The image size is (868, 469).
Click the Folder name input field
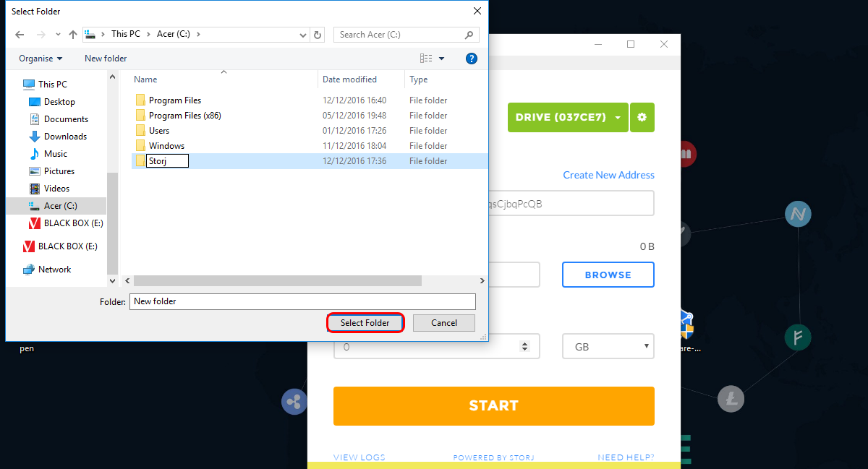point(302,301)
